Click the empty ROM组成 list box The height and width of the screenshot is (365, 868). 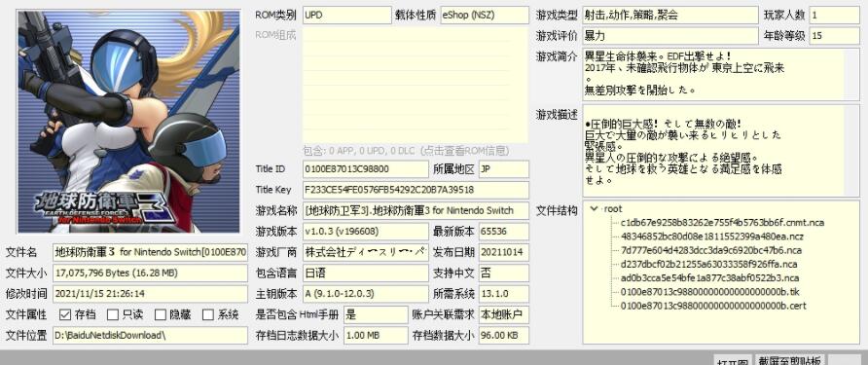point(416,85)
